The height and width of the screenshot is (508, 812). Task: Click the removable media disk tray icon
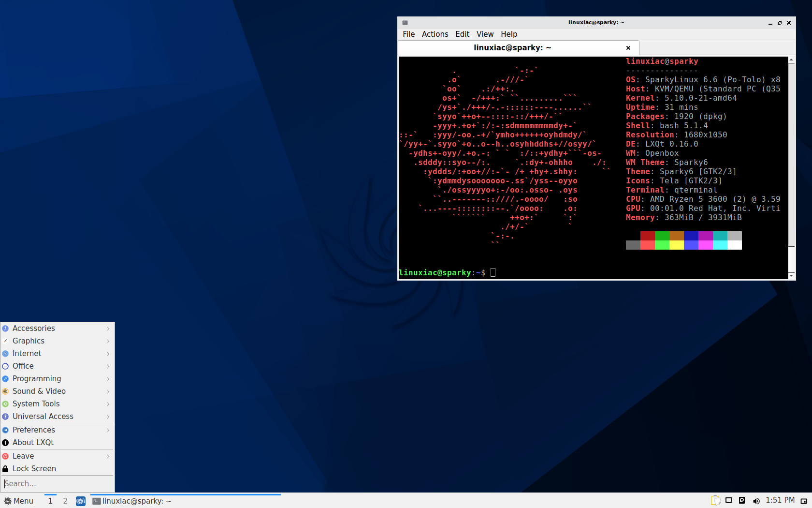pyautogui.click(x=742, y=501)
